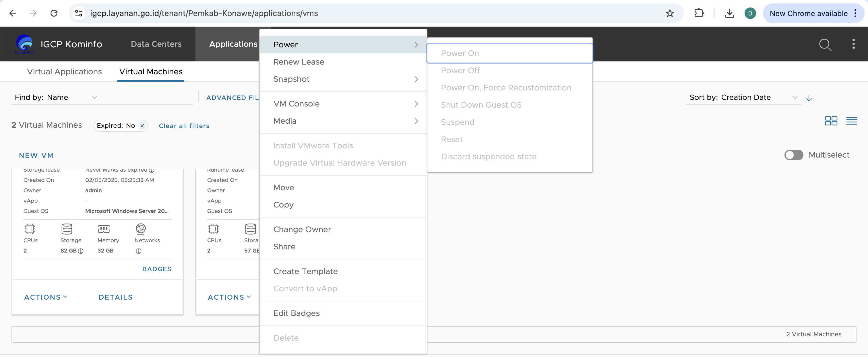Viewport: 868px width, 357px height.
Task: Select Renew Lease from context menu
Action: (x=299, y=62)
